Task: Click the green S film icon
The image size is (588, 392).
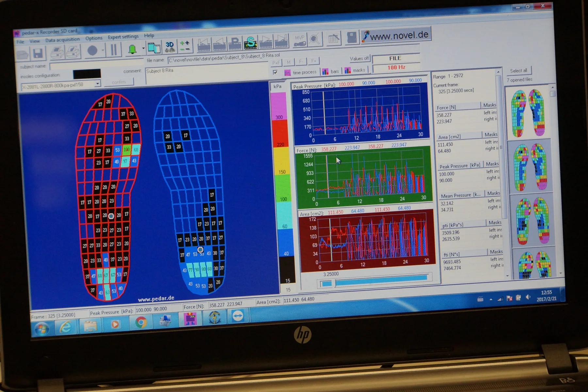Action: coord(250,43)
